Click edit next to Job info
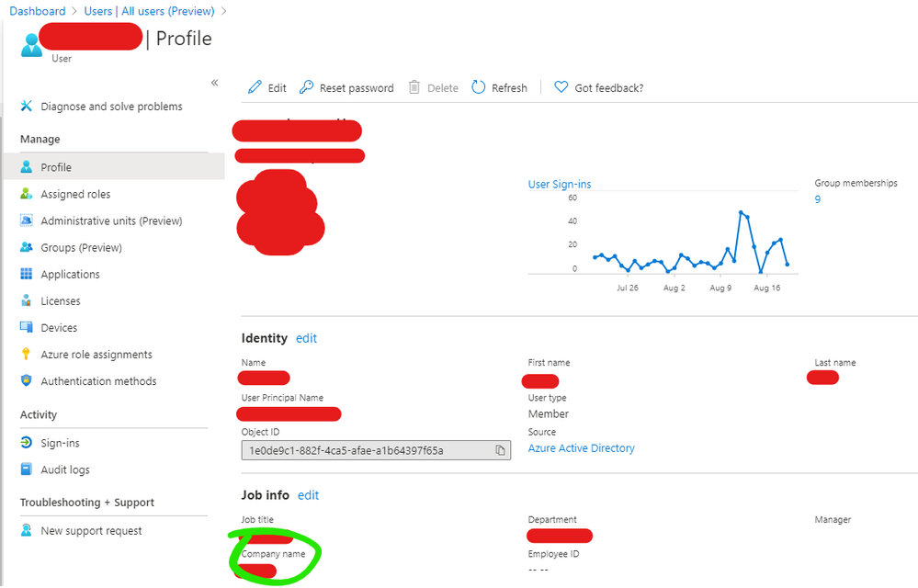The width and height of the screenshot is (918, 588). pyautogui.click(x=308, y=495)
